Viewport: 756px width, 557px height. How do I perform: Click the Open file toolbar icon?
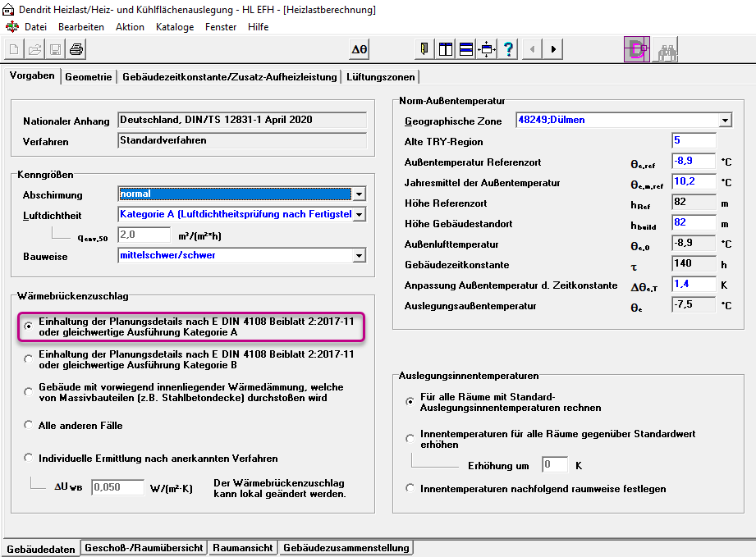pyautogui.click(x=34, y=49)
